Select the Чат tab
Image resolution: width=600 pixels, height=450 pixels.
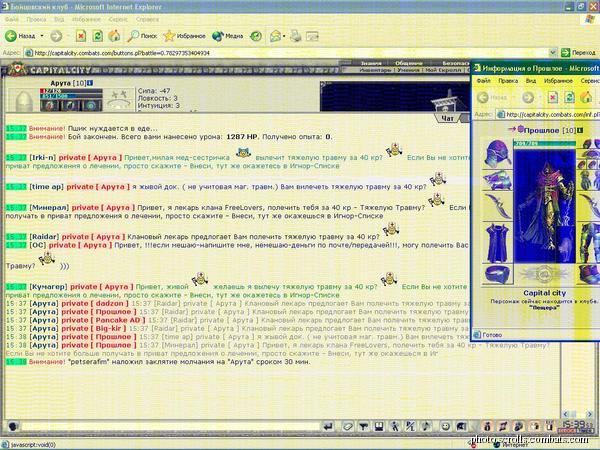447,118
